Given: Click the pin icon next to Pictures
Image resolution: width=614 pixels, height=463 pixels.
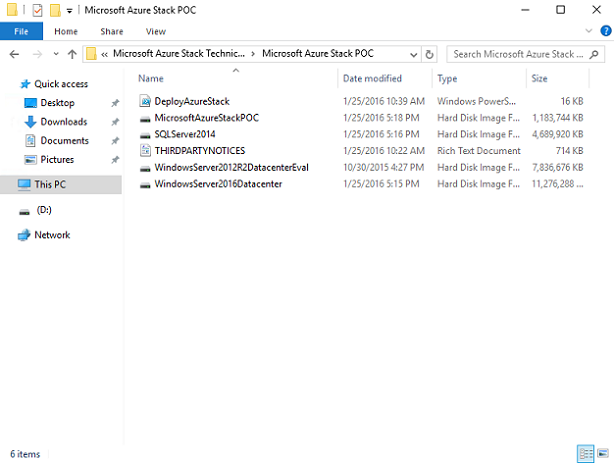Looking at the screenshot, I should [115, 160].
